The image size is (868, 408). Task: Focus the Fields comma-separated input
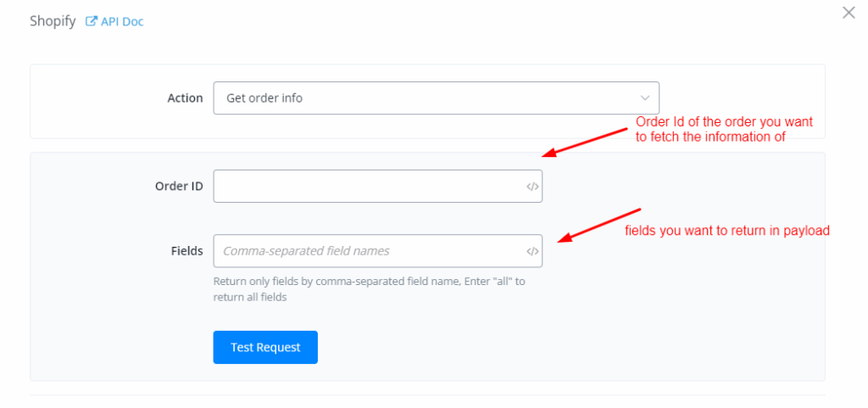(369, 251)
